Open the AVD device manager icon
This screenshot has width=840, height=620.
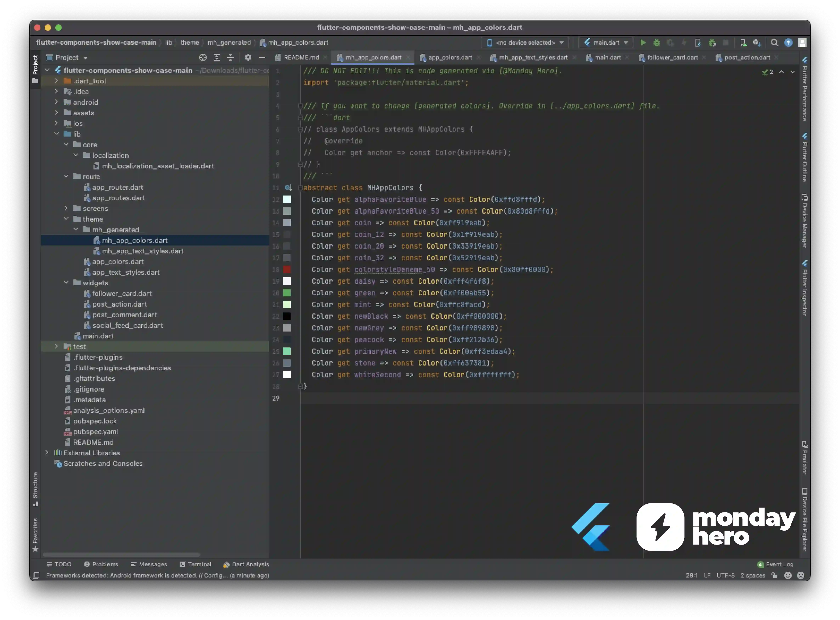coord(743,43)
